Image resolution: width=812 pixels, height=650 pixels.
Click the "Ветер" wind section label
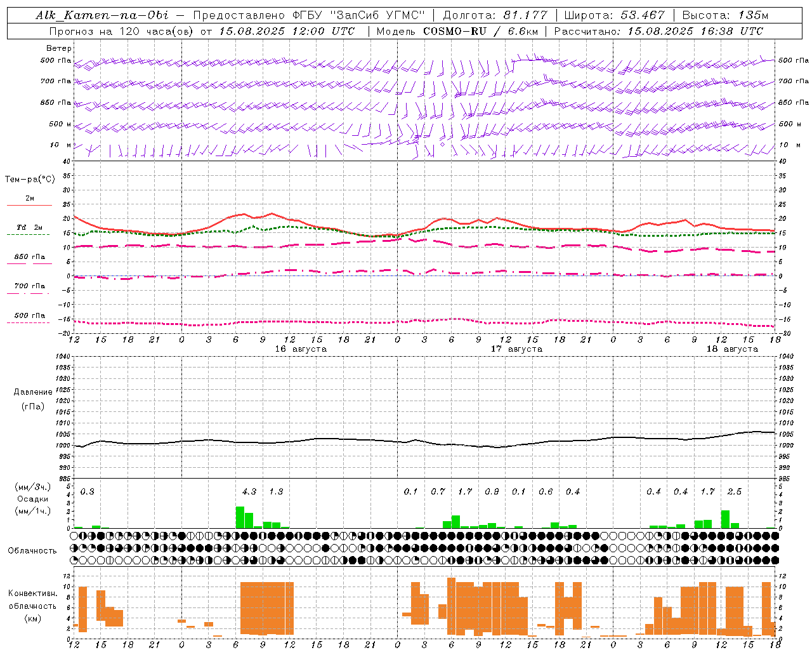[59, 48]
